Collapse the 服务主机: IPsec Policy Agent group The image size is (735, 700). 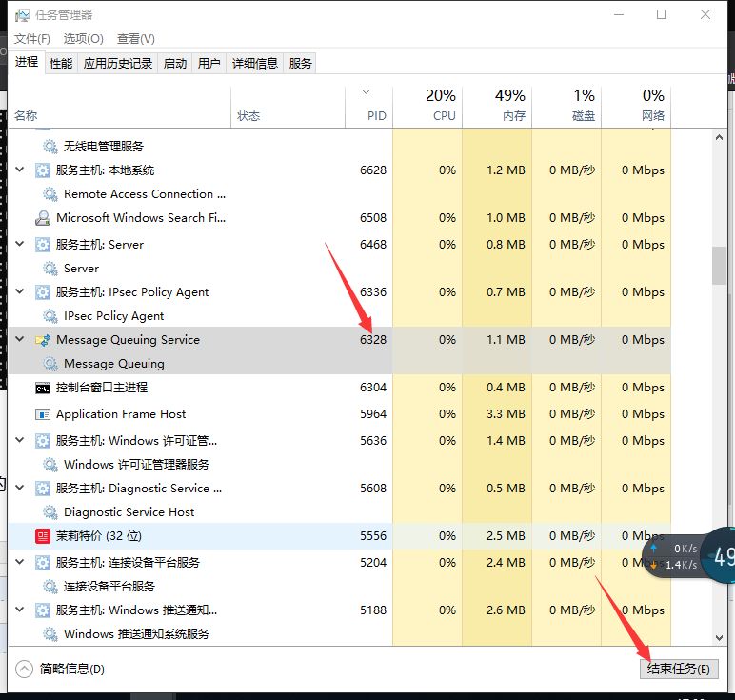click(x=20, y=291)
